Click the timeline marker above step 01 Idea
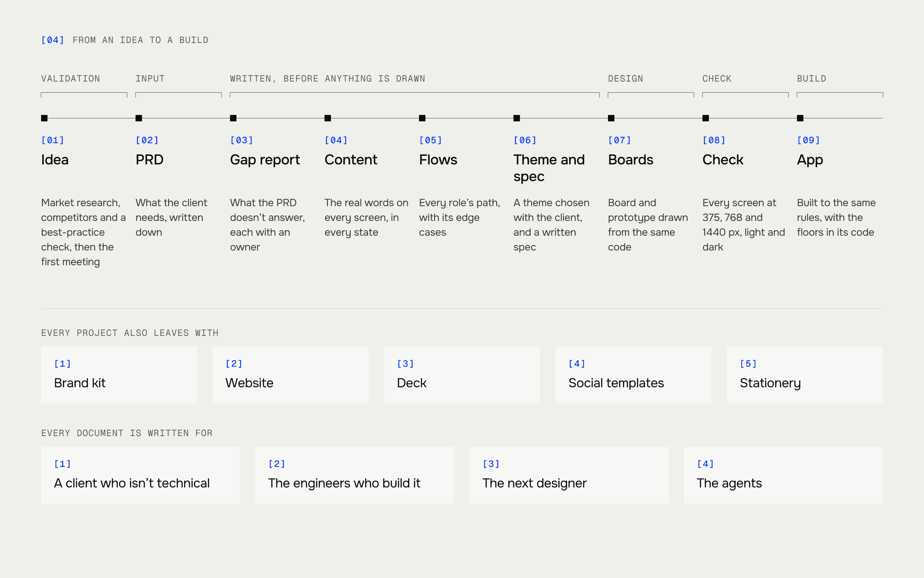The image size is (924, 578). [44, 118]
